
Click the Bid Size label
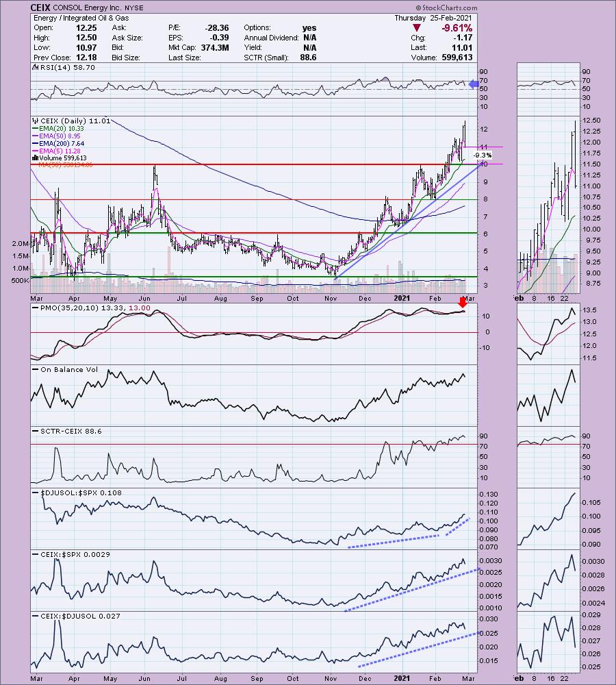(126, 58)
